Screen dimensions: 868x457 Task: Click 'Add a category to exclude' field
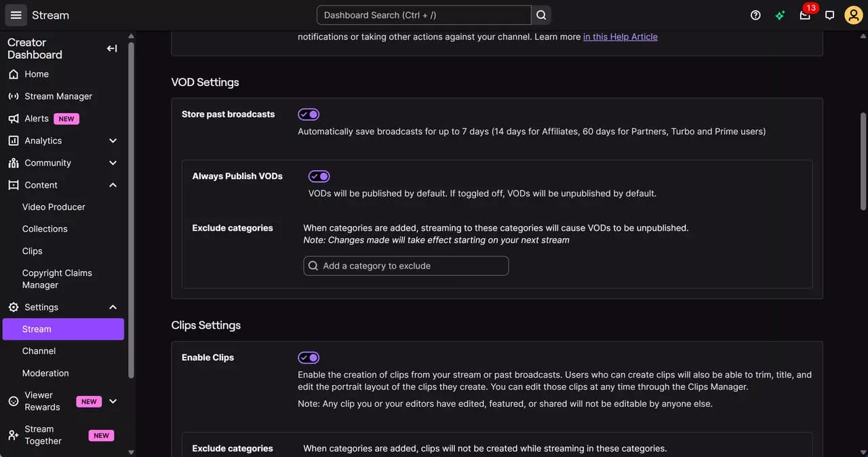[x=406, y=266]
